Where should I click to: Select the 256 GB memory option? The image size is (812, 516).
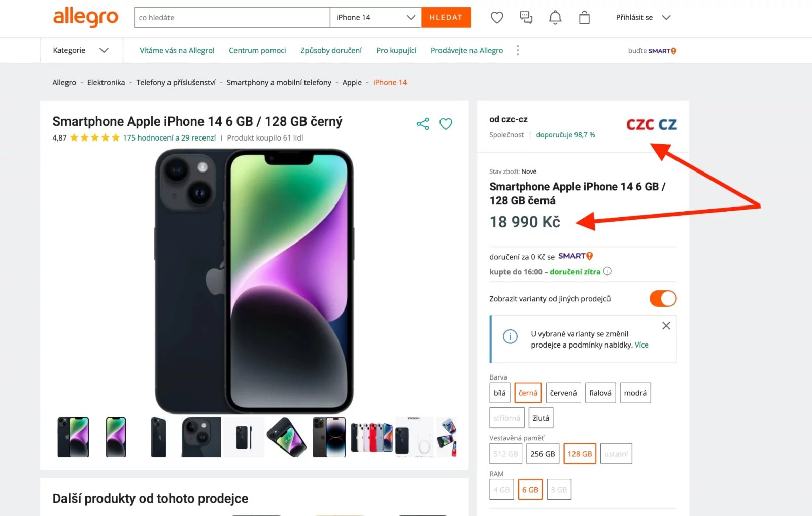tap(543, 454)
